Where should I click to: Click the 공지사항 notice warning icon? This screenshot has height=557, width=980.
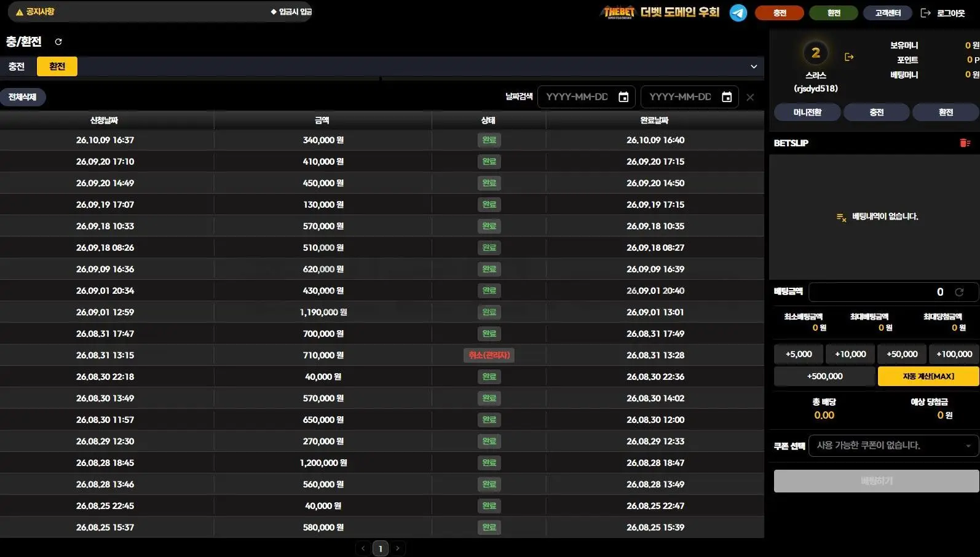[20, 12]
